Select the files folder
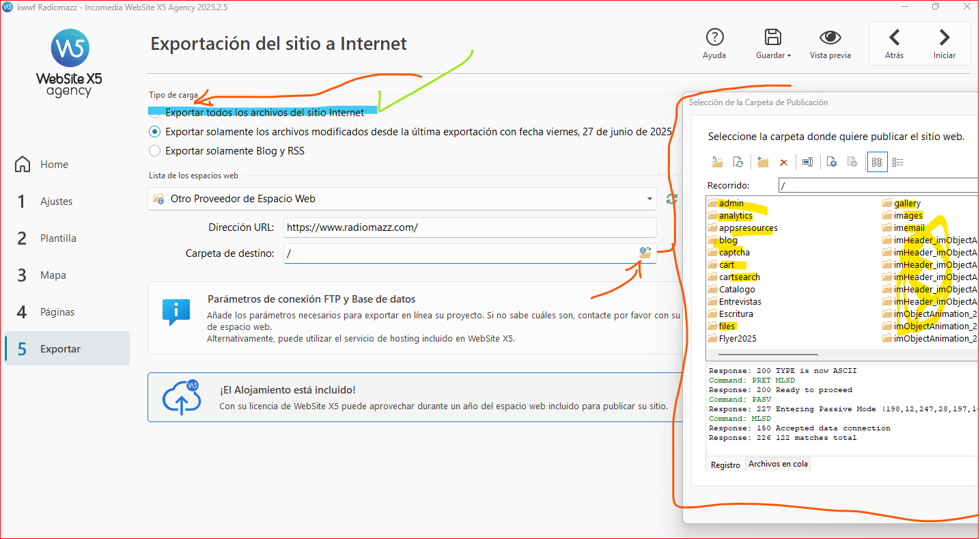 (722, 327)
